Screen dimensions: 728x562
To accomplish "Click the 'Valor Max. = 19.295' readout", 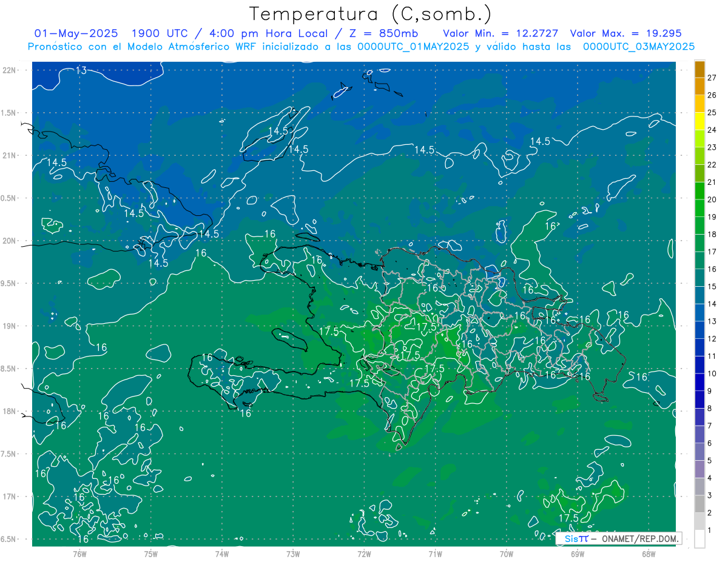I will click(626, 33).
